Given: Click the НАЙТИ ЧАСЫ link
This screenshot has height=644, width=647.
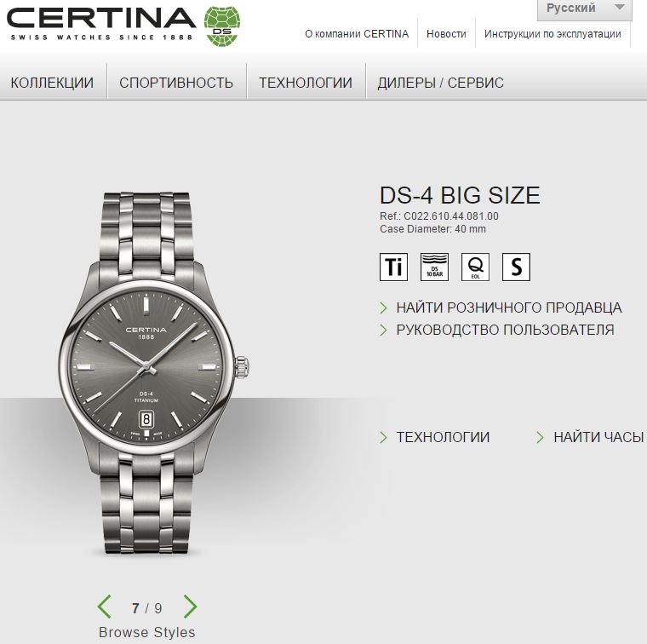Looking at the screenshot, I should point(598,437).
